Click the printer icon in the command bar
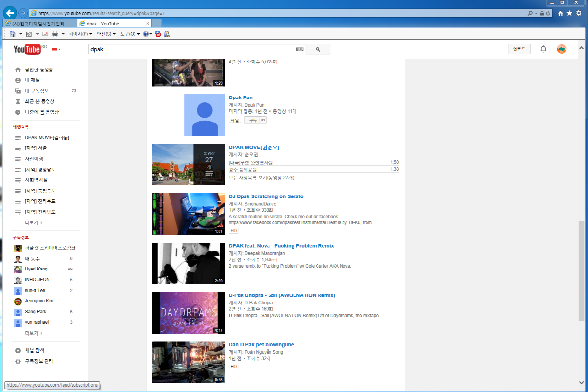 pos(55,34)
